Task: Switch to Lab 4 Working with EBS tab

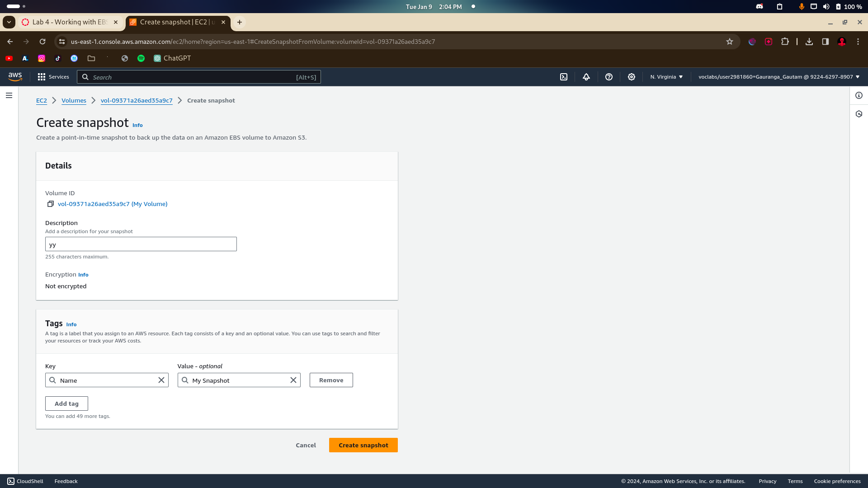Action: pyautogui.click(x=68, y=22)
